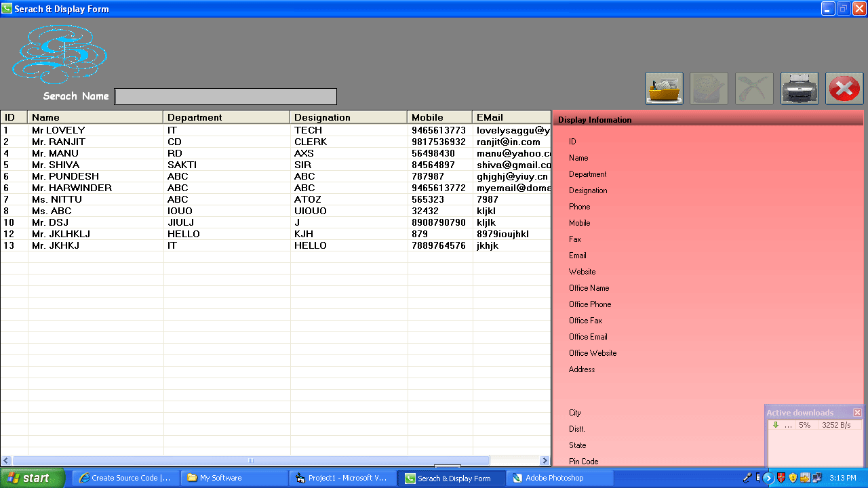This screenshot has height=488, width=868.
Task: Click the Start button
Action: tap(31, 478)
